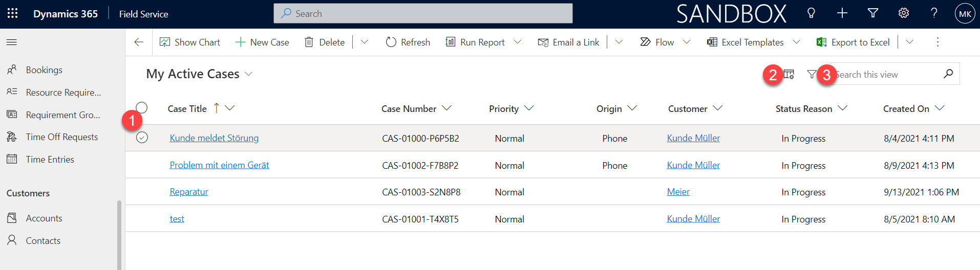Collapse the site map hamburger menu
Screen dimensions: 980x270
click(12, 42)
